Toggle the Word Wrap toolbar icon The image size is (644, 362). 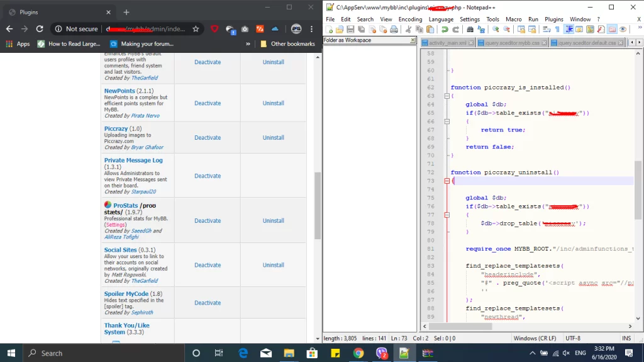547,29
